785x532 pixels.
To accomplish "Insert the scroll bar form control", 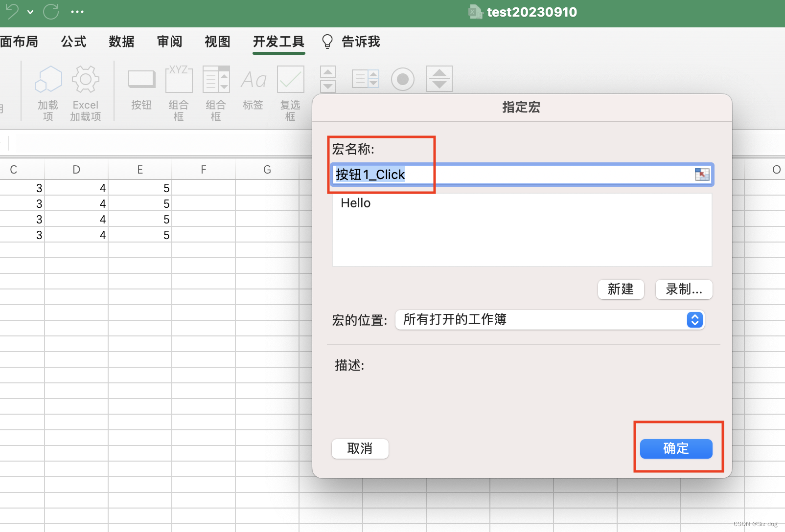I will [328, 79].
